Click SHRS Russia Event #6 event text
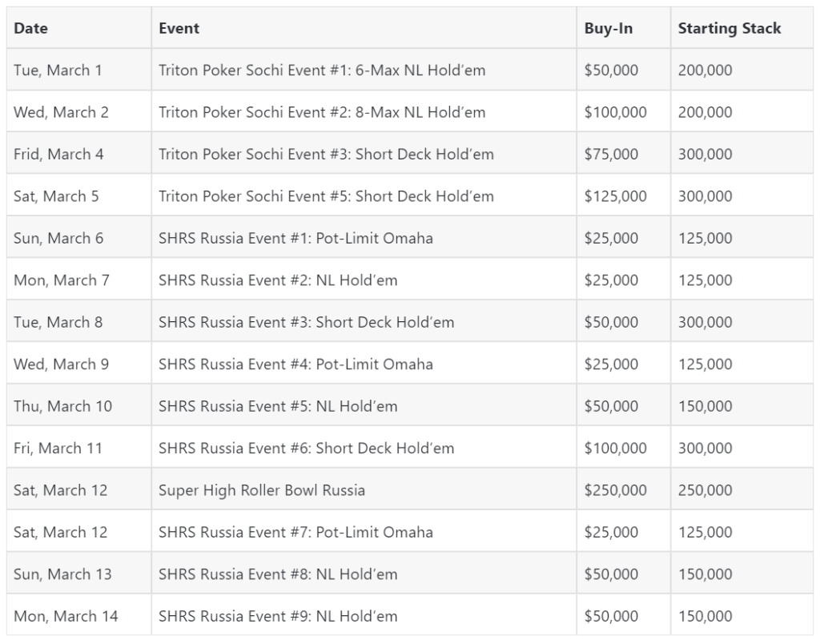The height and width of the screenshot is (644, 820). [306, 449]
